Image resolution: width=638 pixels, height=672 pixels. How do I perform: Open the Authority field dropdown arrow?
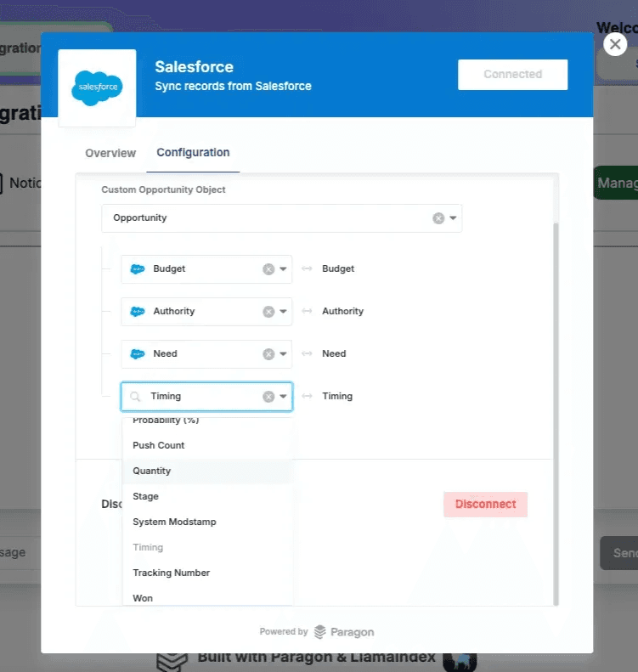pyautogui.click(x=284, y=312)
